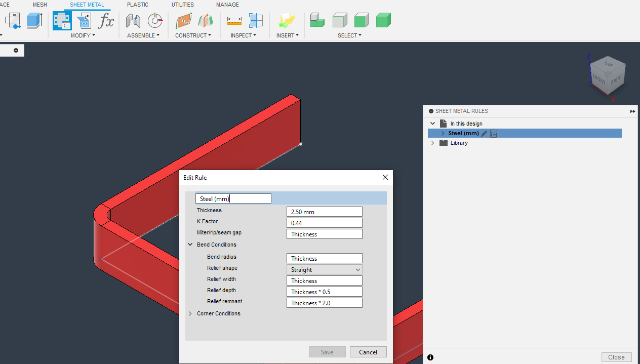Select the Flange tool in the Create panel
The height and width of the screenshot is (364, 640).
pyautogui.click(x=34, y=20)
